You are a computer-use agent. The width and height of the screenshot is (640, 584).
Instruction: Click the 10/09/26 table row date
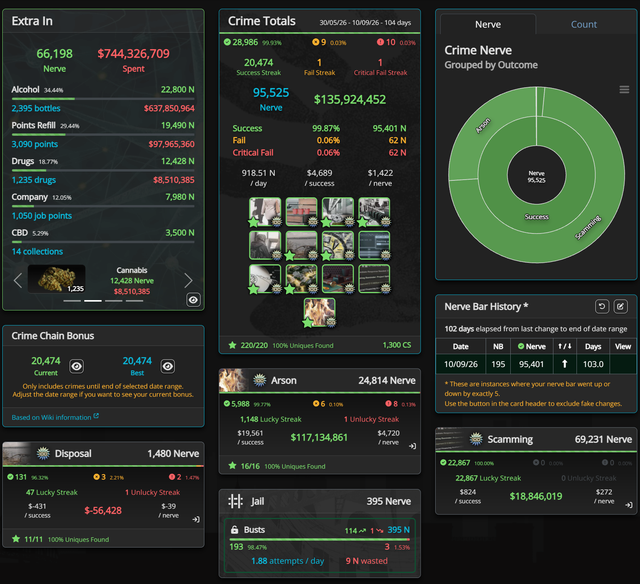460,364
